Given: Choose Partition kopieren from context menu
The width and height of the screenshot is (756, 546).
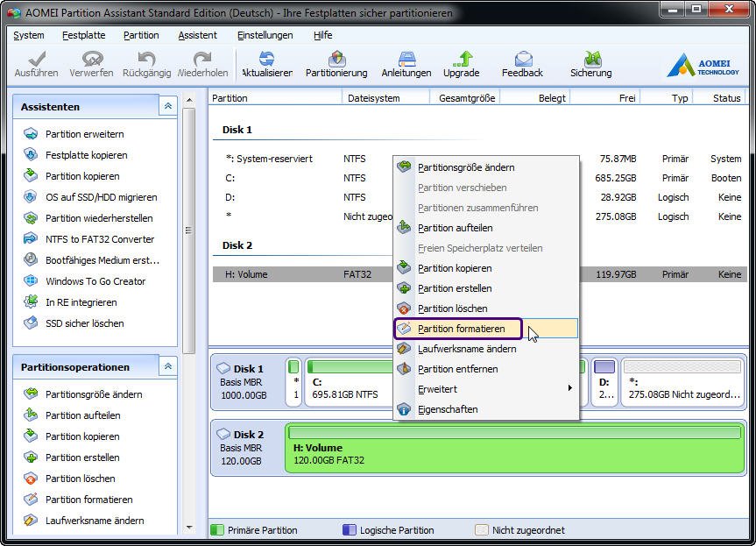Looking at the screenshot, I should point(486,268).
